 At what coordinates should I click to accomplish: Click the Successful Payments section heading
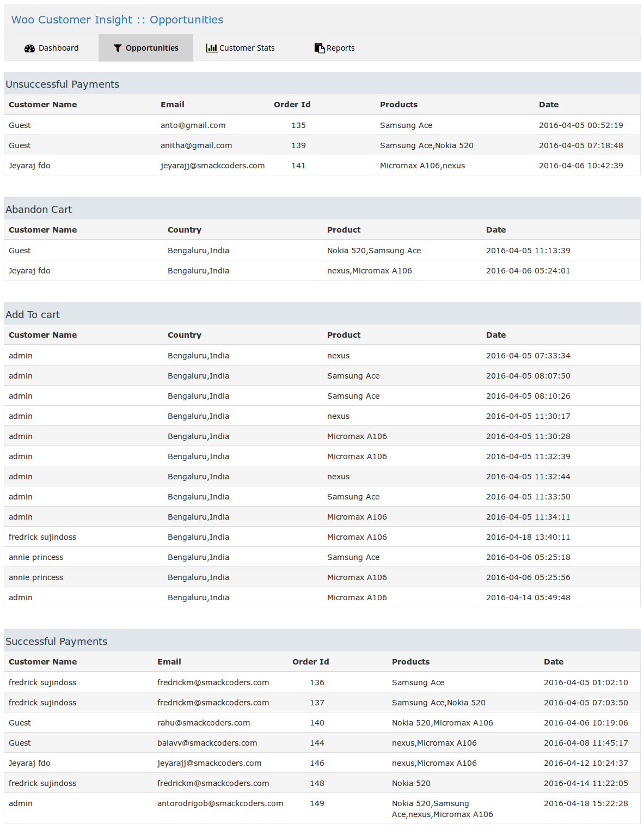coord(56,642)
